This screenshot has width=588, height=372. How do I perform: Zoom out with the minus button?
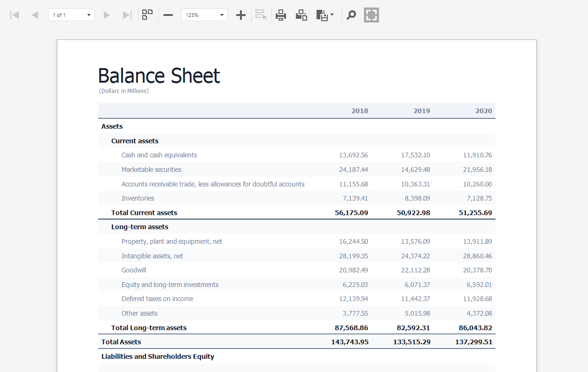[x=168, y=15]
